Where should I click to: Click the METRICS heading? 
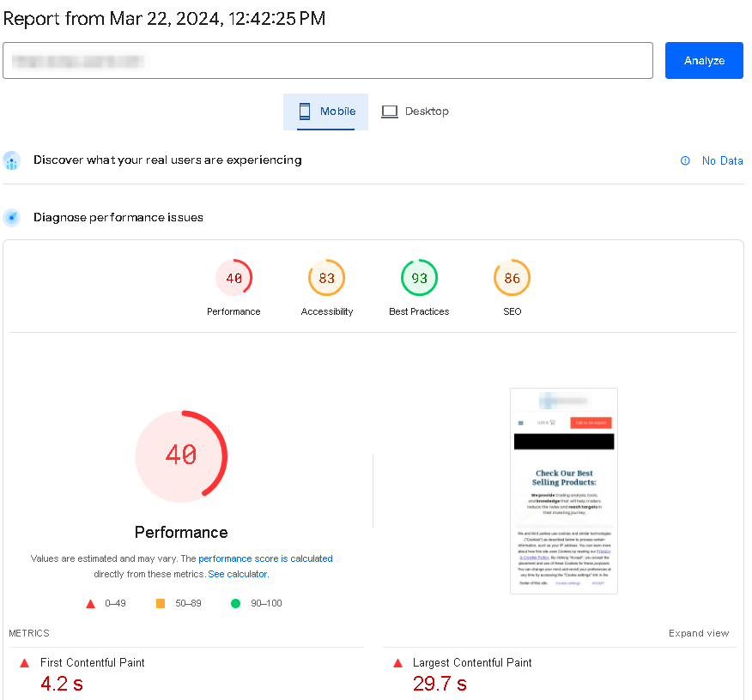click(x=29, y=633)
